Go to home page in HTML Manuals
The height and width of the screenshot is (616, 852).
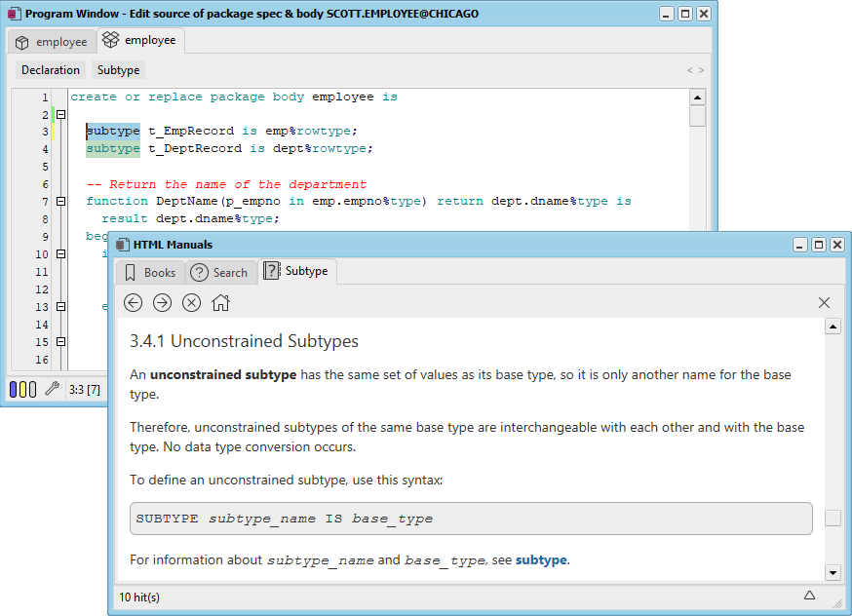pyautogui.click(x=220, y=302)
